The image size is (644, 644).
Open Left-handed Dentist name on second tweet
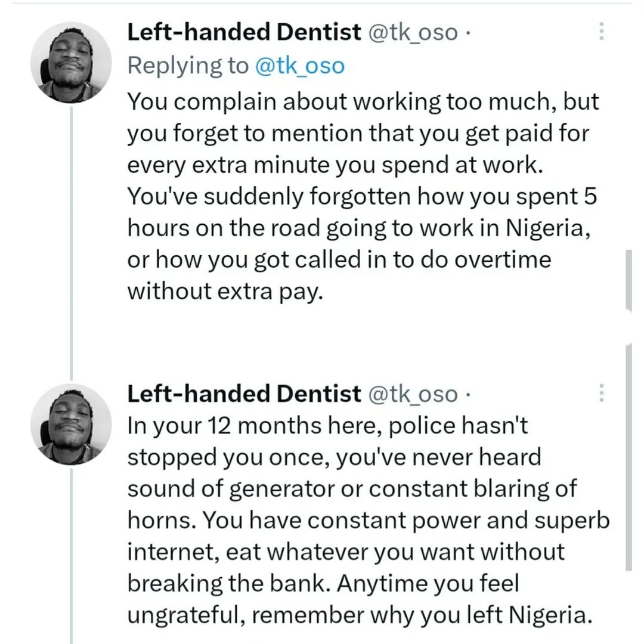[244, 394]
